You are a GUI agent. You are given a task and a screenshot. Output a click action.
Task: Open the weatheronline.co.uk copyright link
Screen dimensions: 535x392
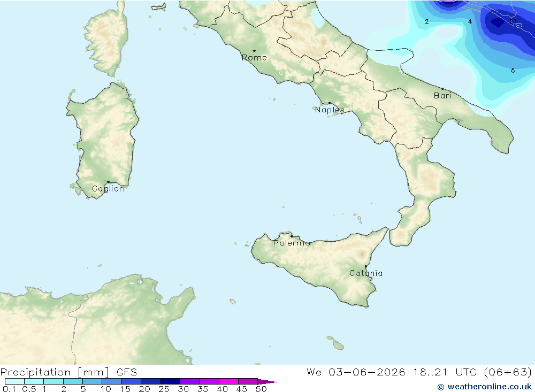tap(485, 387)
